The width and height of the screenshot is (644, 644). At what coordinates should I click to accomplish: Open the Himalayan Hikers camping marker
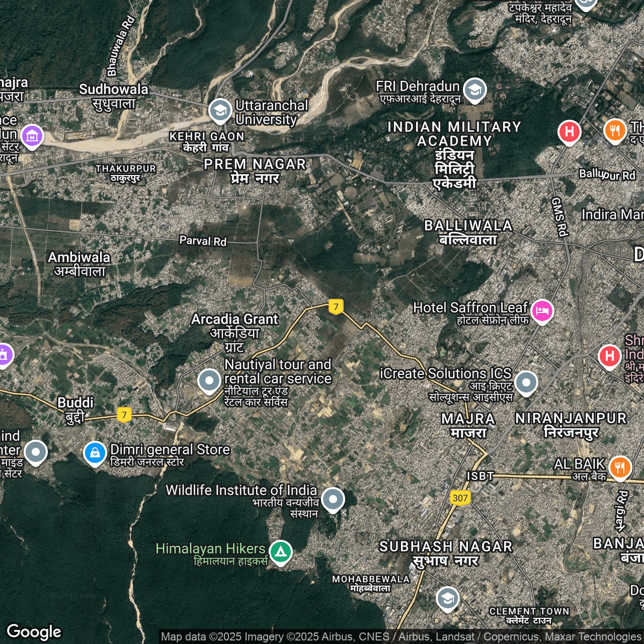pyautogui.click(x=281, y=552)
